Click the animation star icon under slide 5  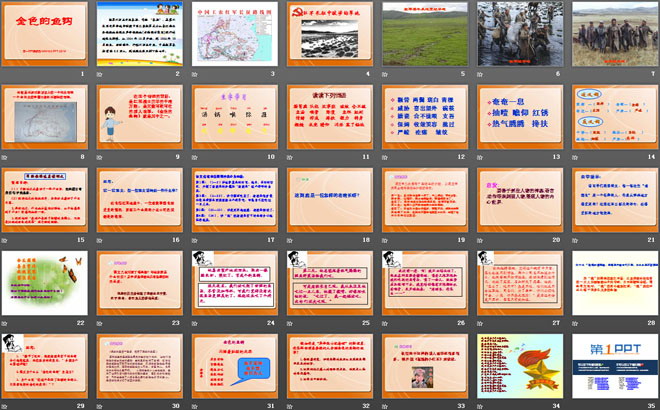(x=385, y=74)
